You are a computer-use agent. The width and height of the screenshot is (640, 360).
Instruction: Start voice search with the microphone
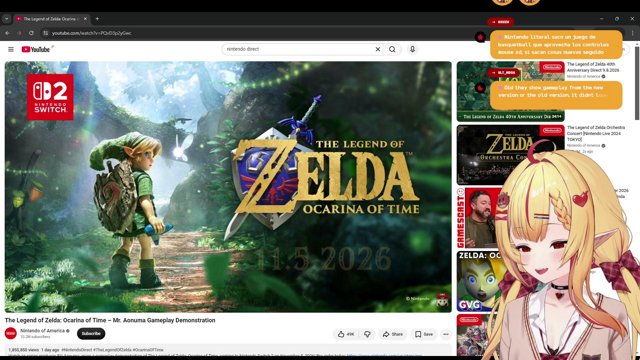pyautogui.click(x=412, y=49)
